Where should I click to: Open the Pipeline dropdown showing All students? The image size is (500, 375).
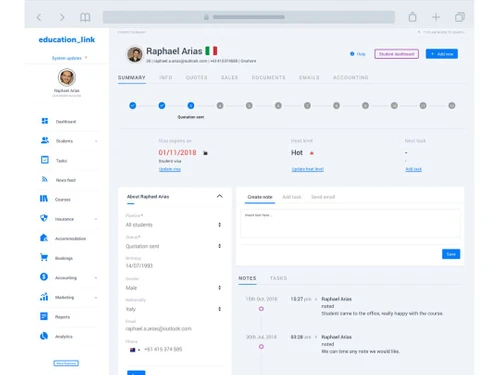[173, 225]
